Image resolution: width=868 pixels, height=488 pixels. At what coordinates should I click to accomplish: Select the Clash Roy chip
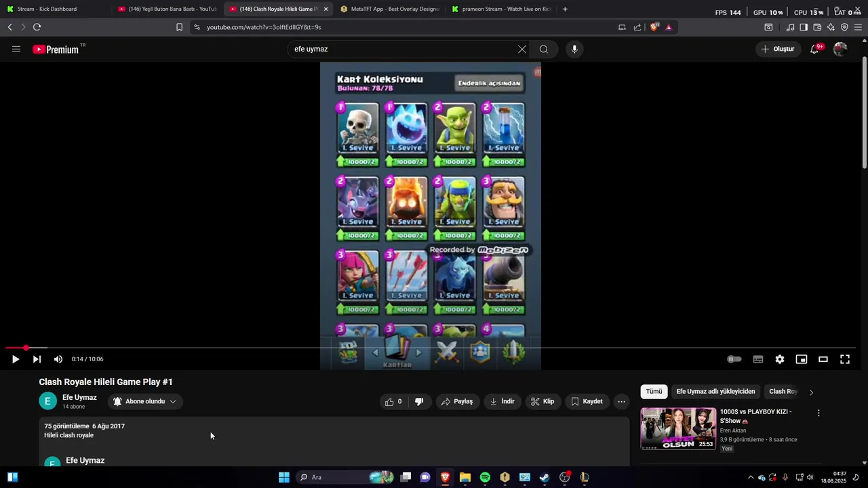click(x=783, y=391)
